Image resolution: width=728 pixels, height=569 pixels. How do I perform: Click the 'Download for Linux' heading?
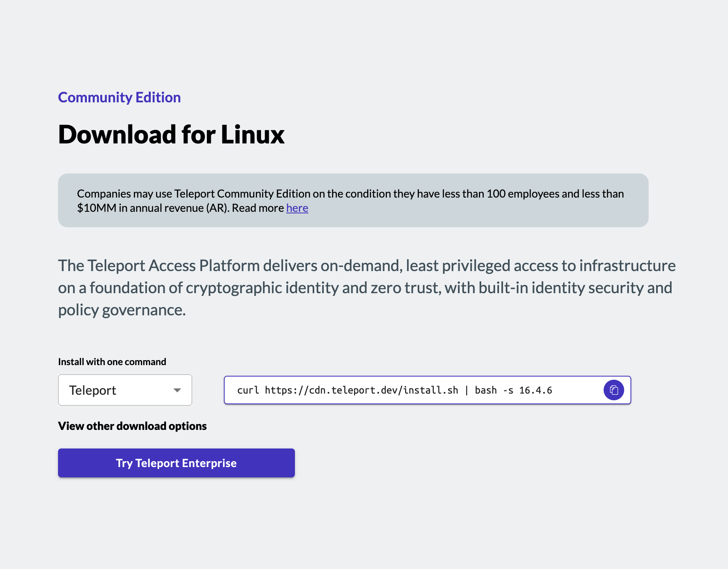(x=171, y=134)
